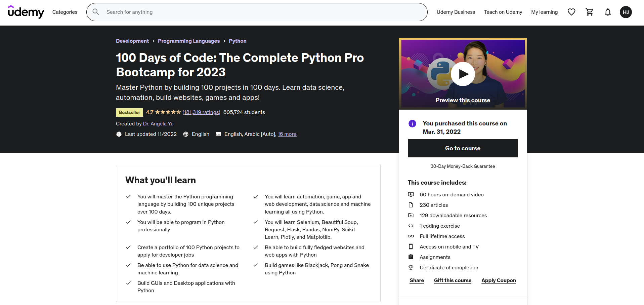Click the globe language icon
The height and width of the screenshot is (305, 644).
coord(186,134)
